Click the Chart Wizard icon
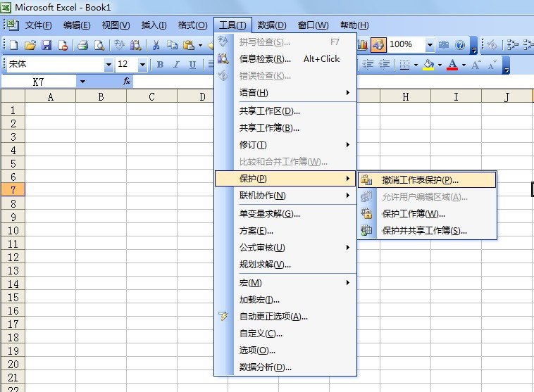534x392 pixels. pos(362,45)
